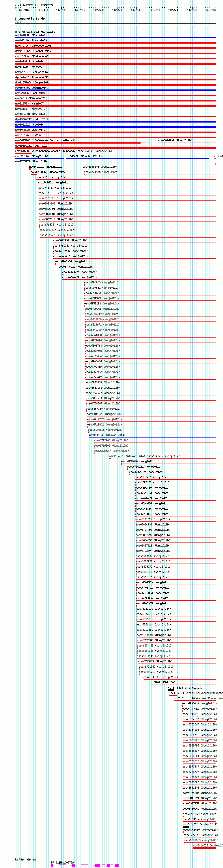Image resolution: width=223 pixels, height=868 pixels.
Task: Open nsv818563 (Wang2007) variant
Action: pos(30,103)
